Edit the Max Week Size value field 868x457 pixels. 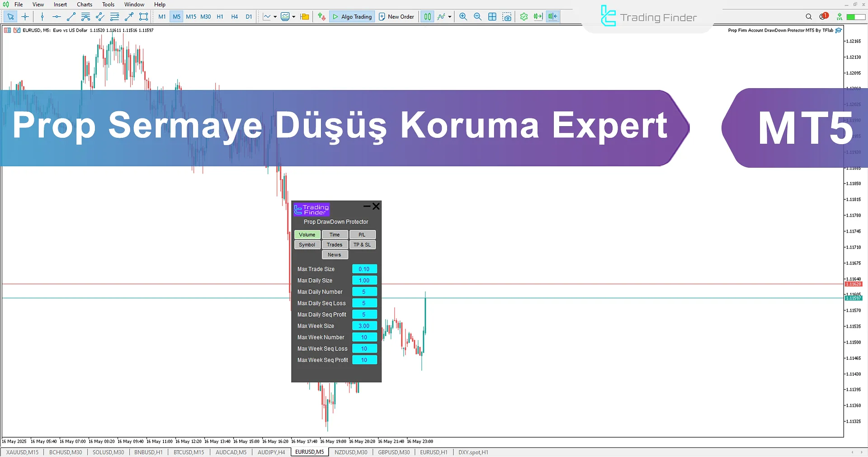pos(364,326)
